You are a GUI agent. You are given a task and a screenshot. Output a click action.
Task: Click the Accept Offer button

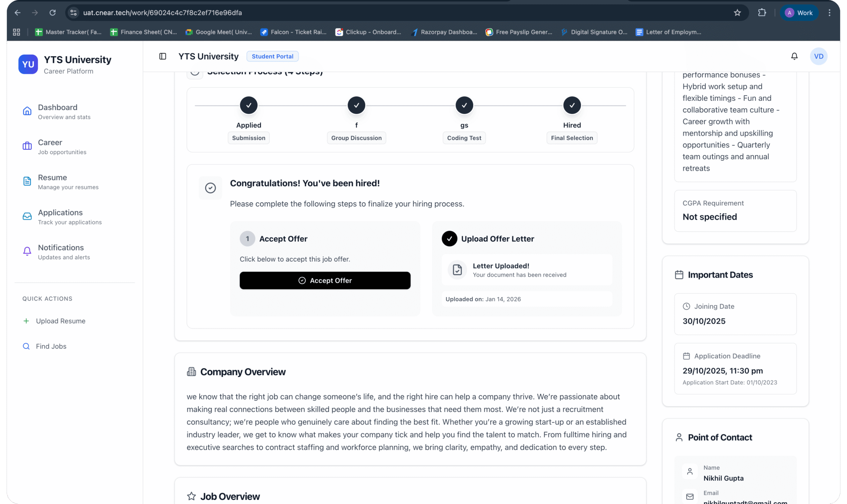(x=325, y=280)
